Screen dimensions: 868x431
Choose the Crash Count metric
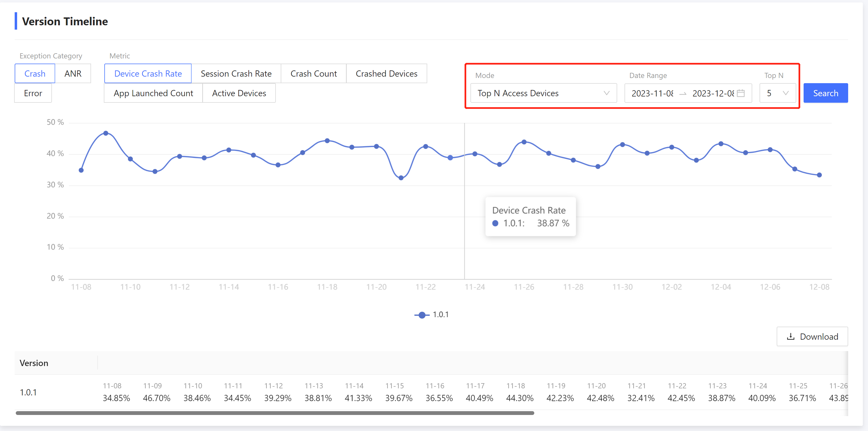coord(314,73)
